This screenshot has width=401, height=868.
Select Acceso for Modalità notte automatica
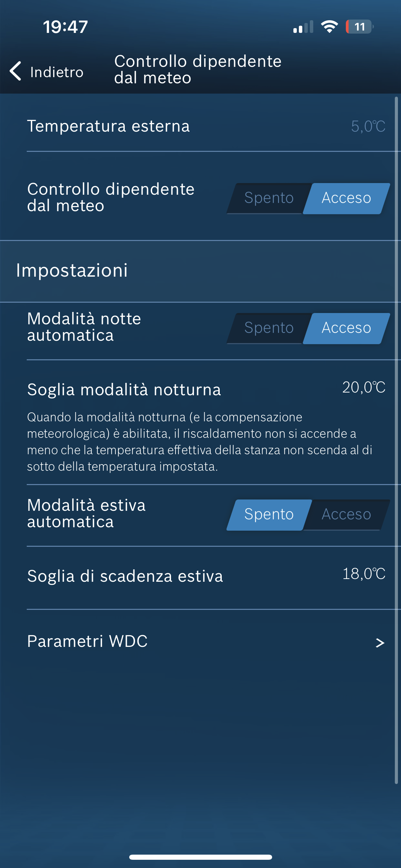[346, 328]
